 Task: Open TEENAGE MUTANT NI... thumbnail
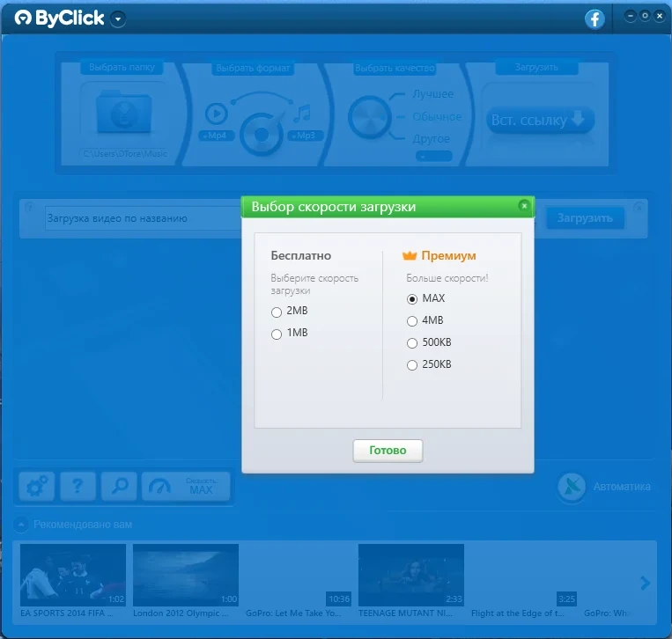click(x=411, y=575)
